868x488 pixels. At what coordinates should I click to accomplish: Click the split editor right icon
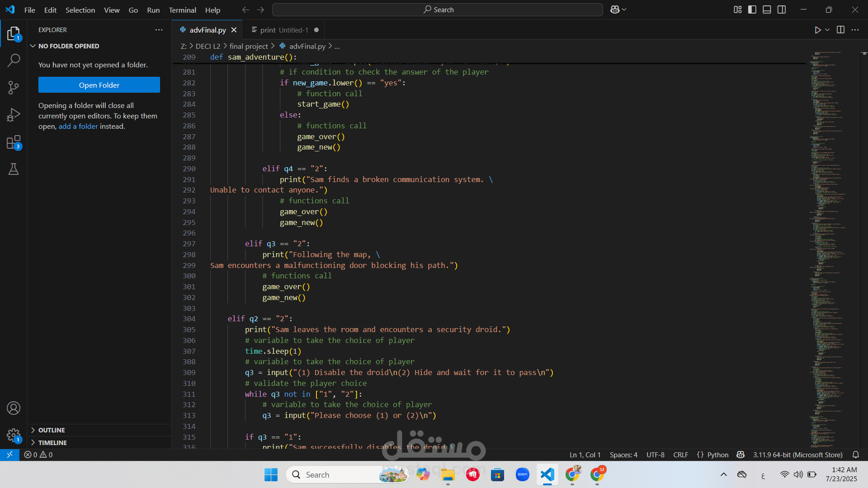(x=840, y=30)
